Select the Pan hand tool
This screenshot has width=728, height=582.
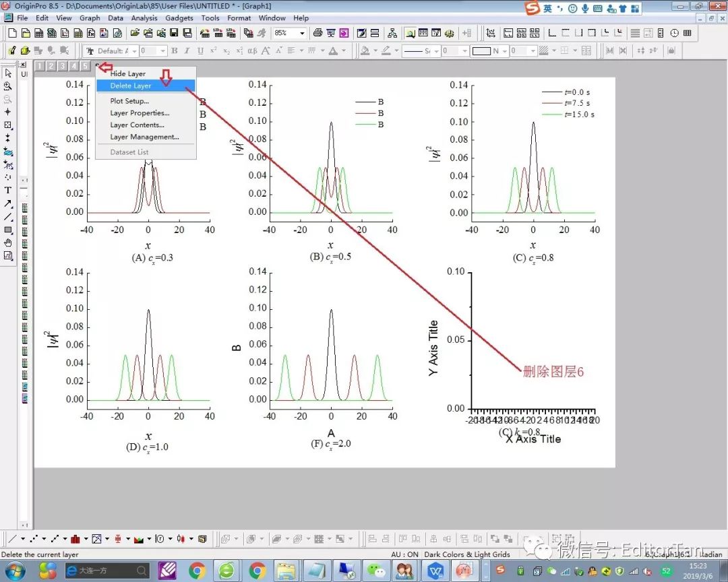point(8,243)
